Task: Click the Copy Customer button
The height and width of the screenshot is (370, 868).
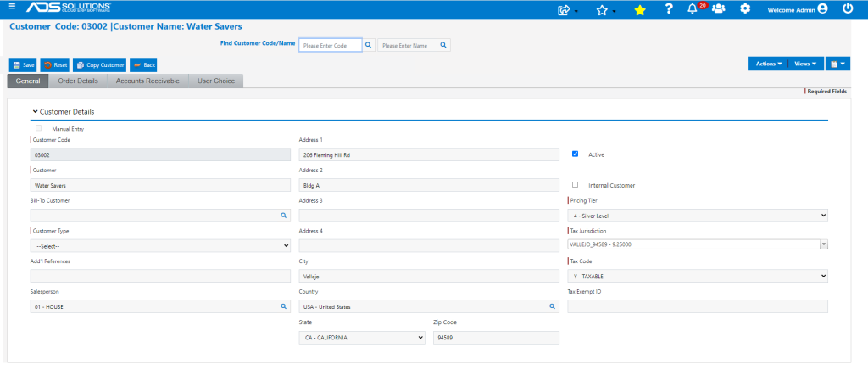Action: (x=100, y=65)
